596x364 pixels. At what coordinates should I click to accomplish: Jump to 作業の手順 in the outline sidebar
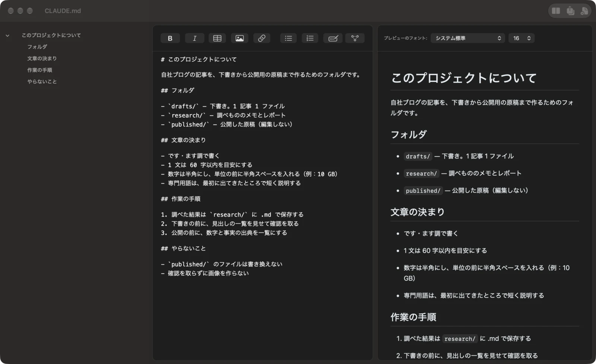pyautogui.click(x=39, y=70)
